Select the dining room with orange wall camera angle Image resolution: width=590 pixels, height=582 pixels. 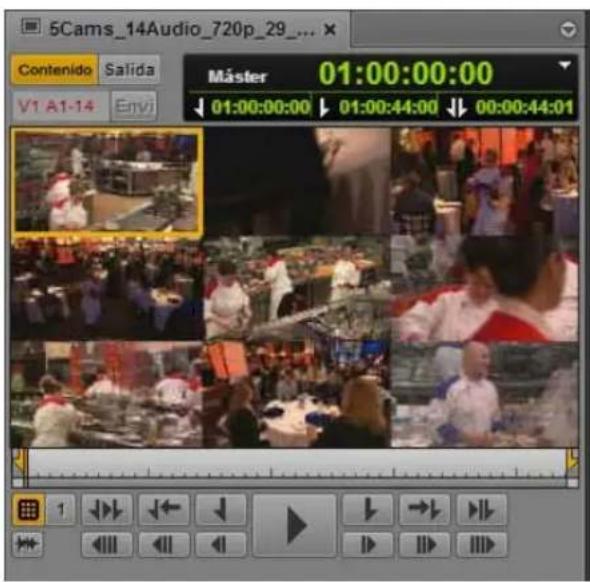[x=485, y=182]
